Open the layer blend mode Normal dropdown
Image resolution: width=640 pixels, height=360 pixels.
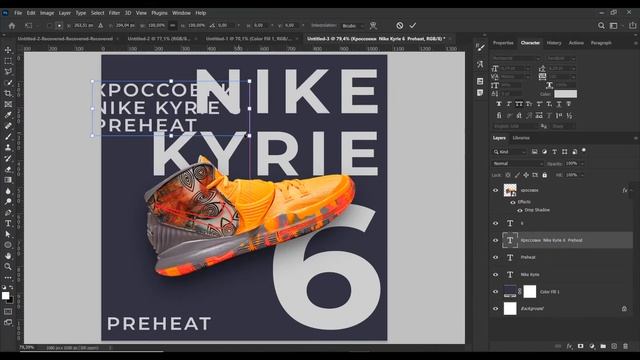point(518,164)
